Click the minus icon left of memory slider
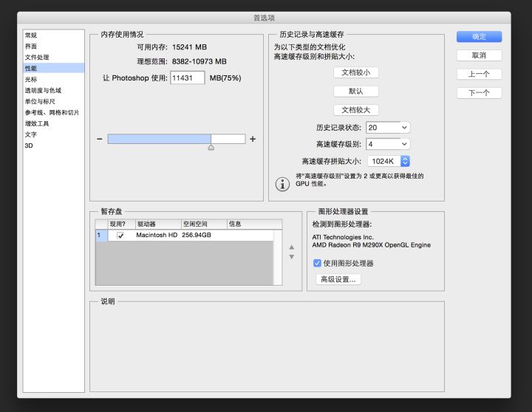 (100, 139)
